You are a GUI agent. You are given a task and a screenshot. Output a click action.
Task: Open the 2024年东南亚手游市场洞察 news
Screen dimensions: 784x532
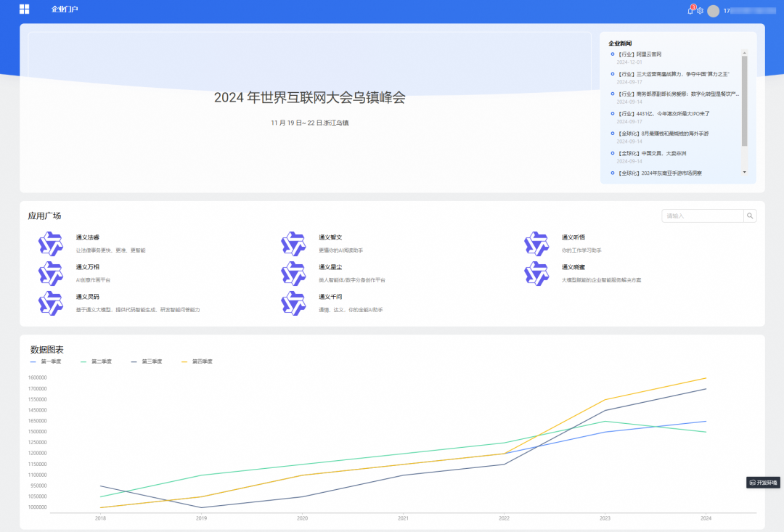[x=659, y=173]
